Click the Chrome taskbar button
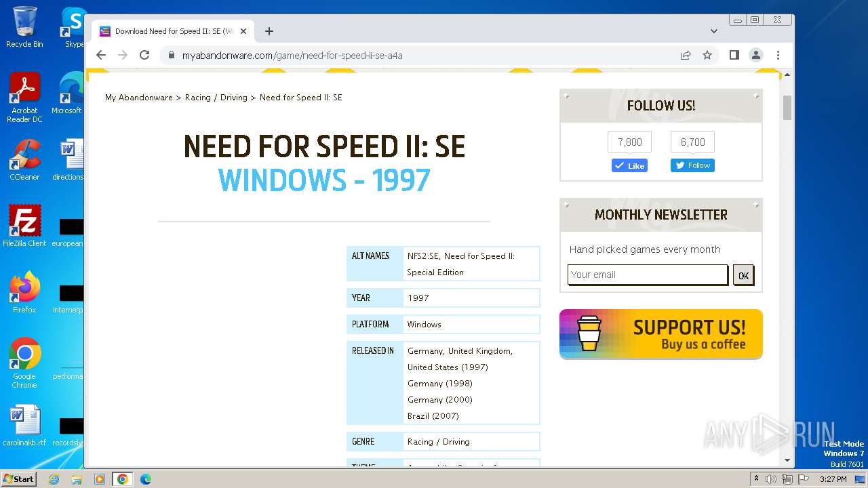This screenshot has height=488, width=868. (123, 479)
